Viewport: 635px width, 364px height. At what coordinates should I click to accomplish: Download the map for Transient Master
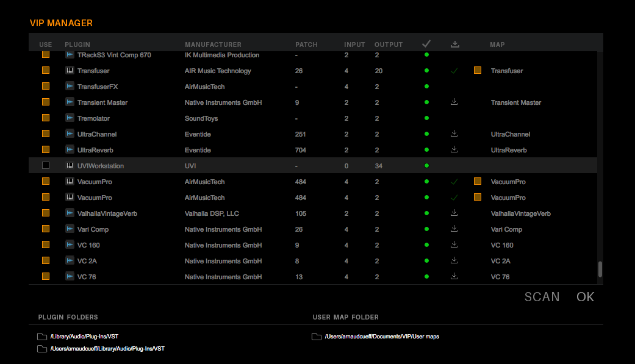[x=454, y=102]
